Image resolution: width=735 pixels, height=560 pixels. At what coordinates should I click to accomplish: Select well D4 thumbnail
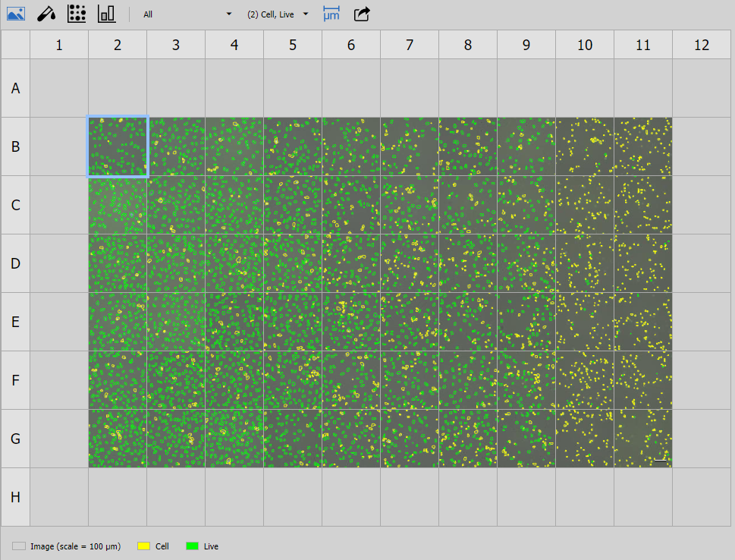coord(234,263)
